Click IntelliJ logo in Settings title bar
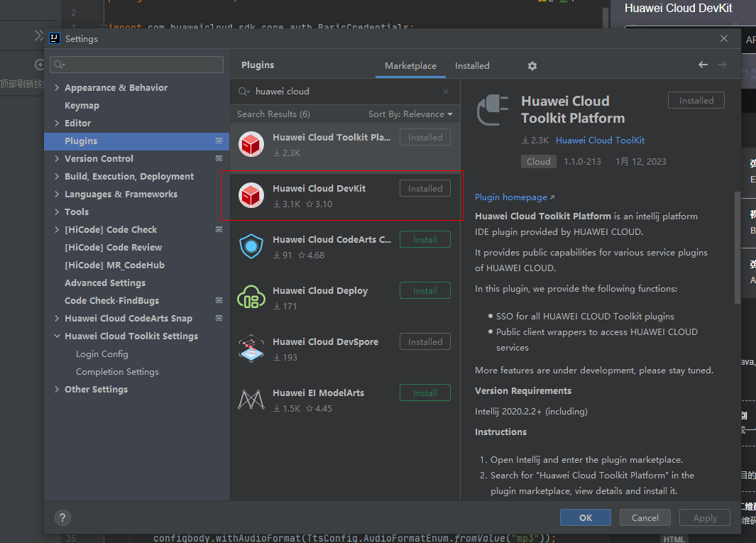Viewport: 756px width, 543px height. (x=55, y=38)
